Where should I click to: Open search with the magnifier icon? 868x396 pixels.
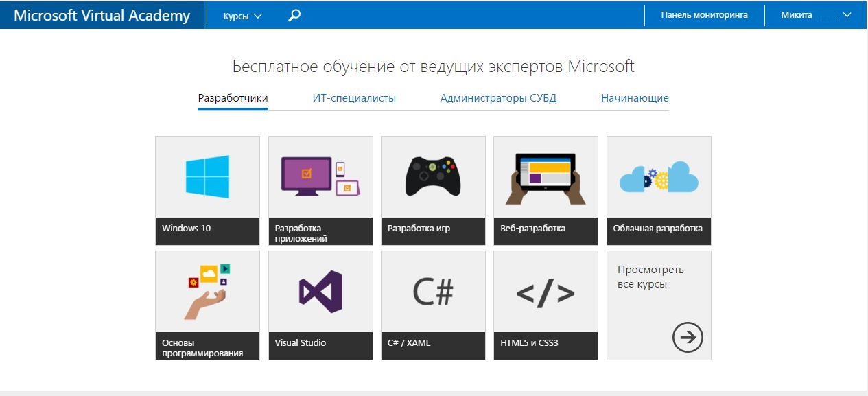294,15
